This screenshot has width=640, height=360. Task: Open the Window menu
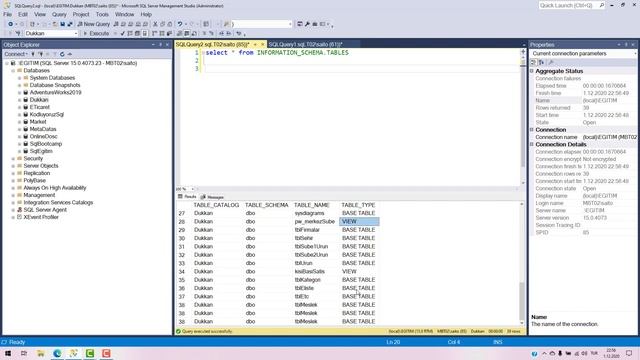[x=124, y=14]
